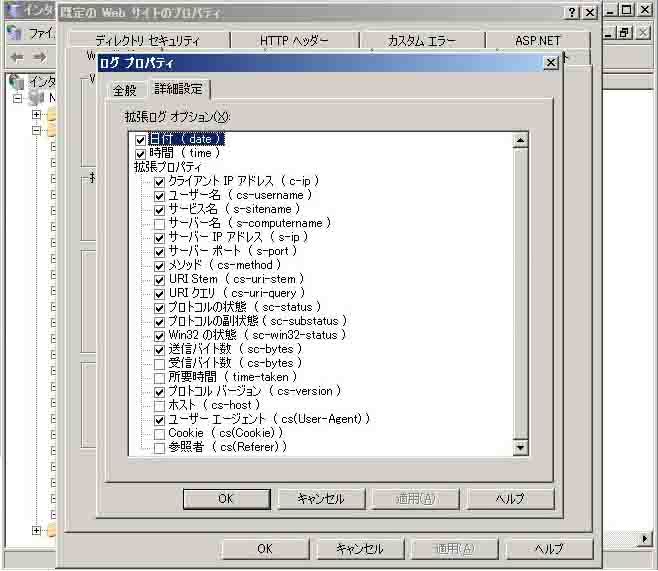Toggle サービス名 (s-sitename) checkbox
Viewport: 658px width, 571px height.
(159, 210)
